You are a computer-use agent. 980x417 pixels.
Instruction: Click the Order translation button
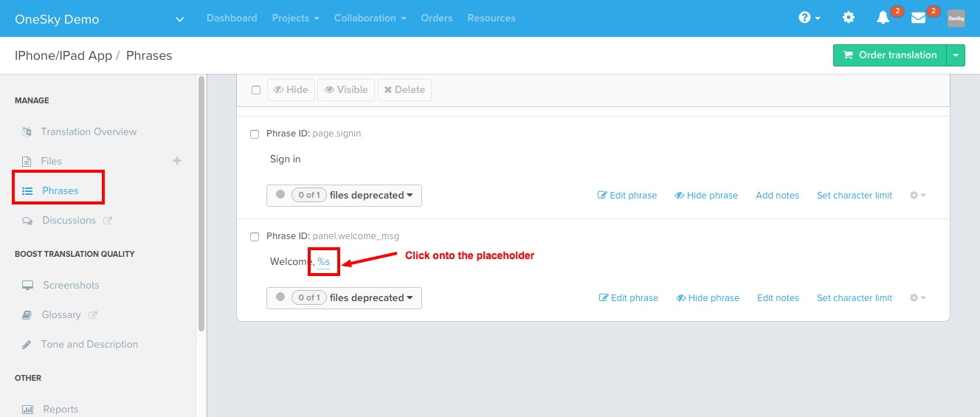[890, 55]
